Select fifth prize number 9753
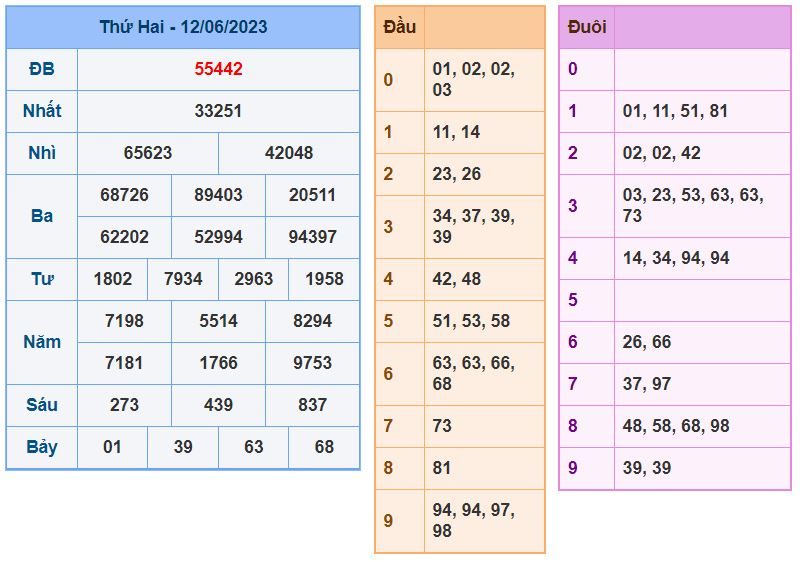Screen dimensions: 805x562 point(312,363)
